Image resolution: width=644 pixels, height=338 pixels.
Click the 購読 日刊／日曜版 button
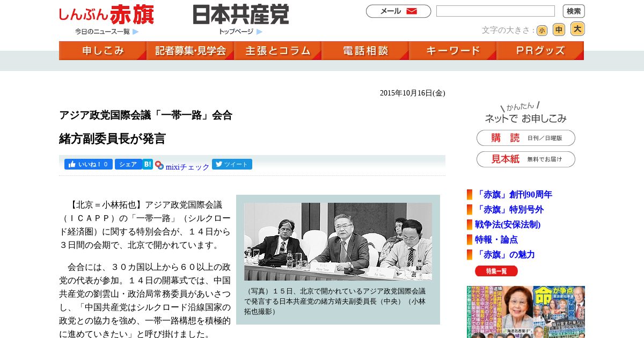pyautogui.click(x=526, y=138)
